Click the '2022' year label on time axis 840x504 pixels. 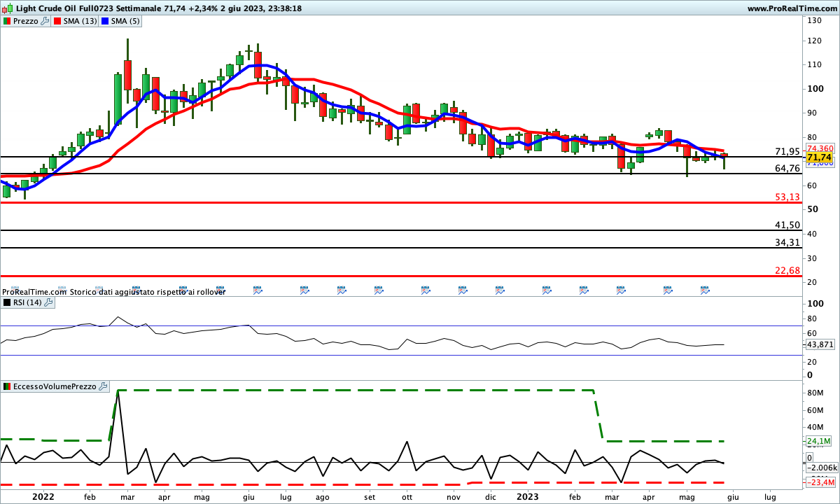pos(43,496)
